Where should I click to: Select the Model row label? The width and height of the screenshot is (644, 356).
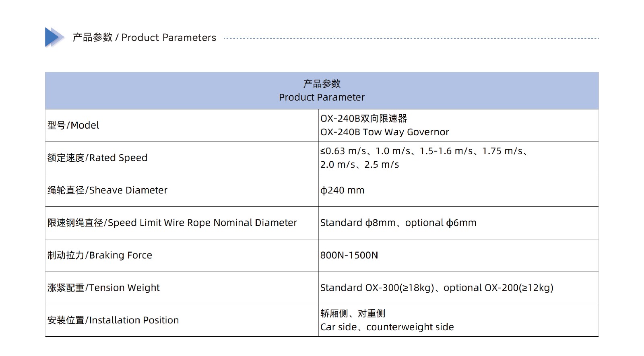pos(73,125)
